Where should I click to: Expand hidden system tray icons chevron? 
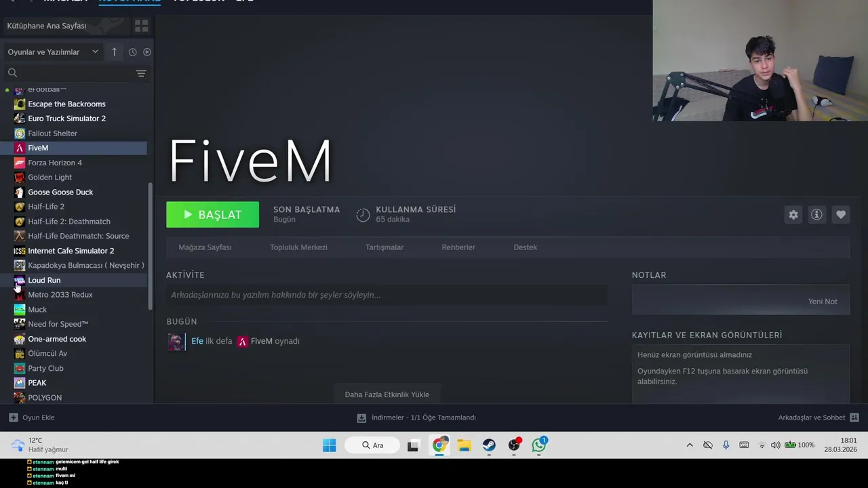pos(690,445)
